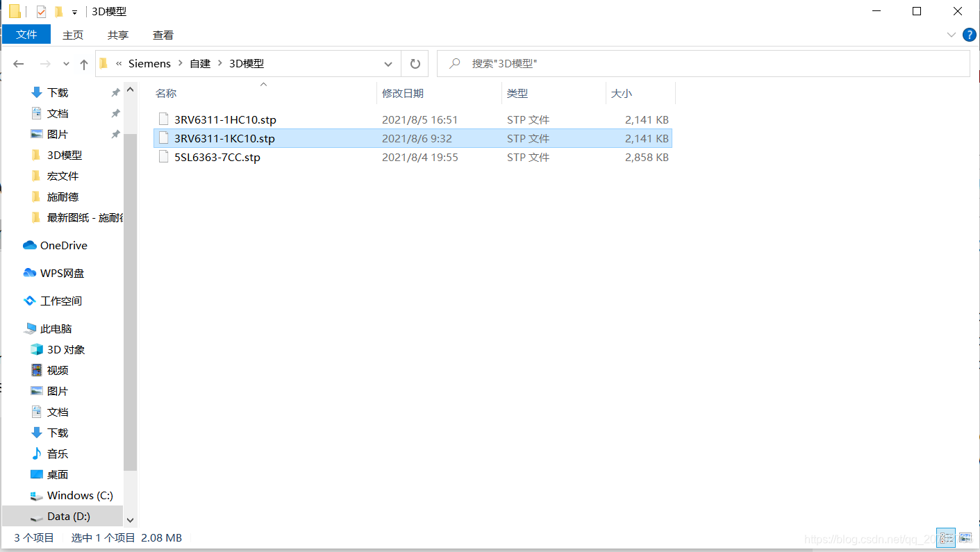Go back with the back arrow

(19, 64)
